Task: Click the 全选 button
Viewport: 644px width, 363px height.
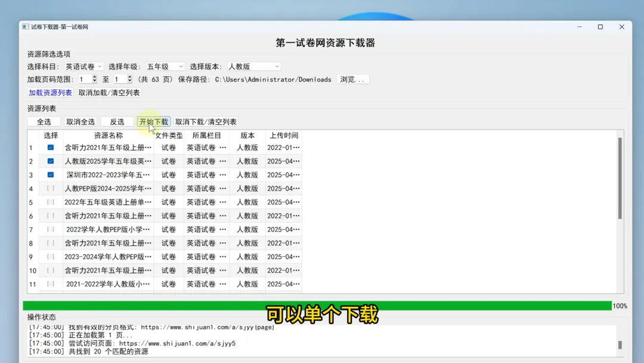Action: 44,122
